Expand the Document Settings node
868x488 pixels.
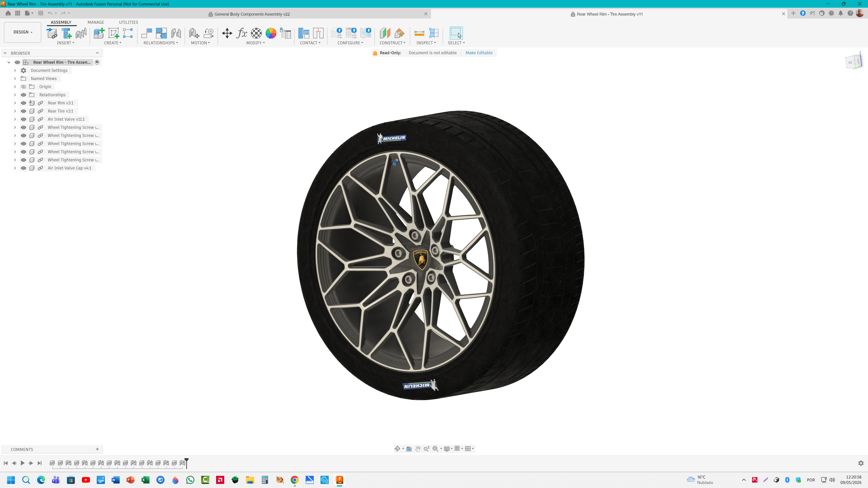[15, 70]
